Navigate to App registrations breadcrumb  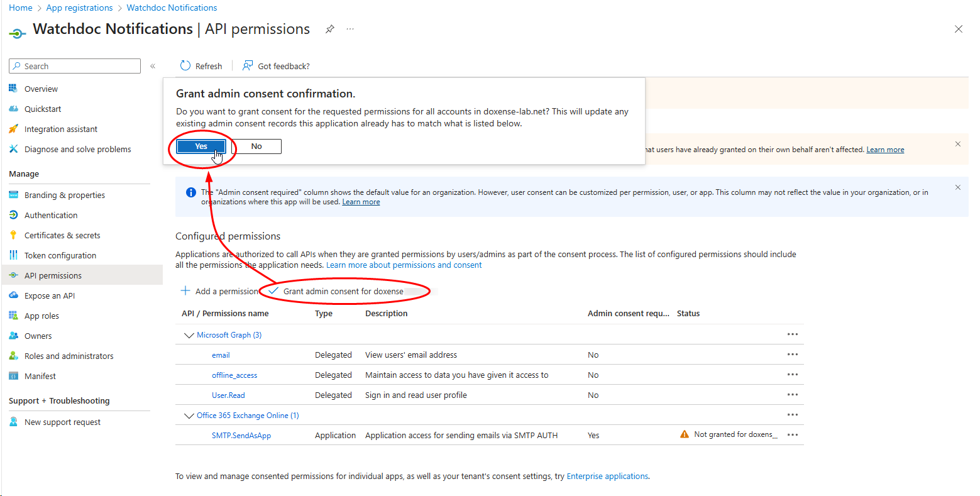pos(79,8)
